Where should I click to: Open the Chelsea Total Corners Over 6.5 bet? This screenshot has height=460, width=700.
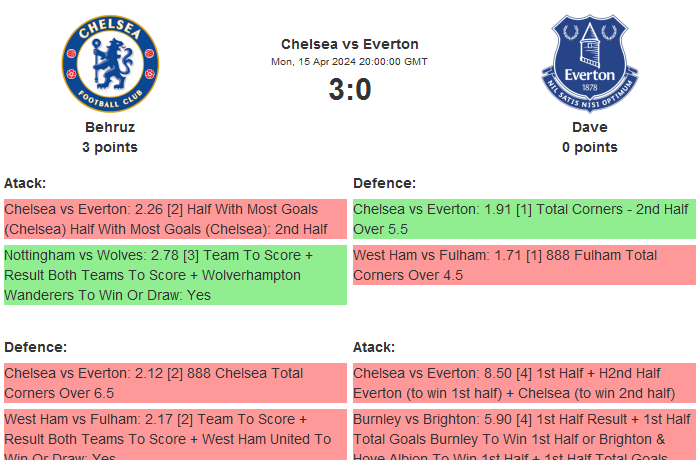tap(175, 383)
